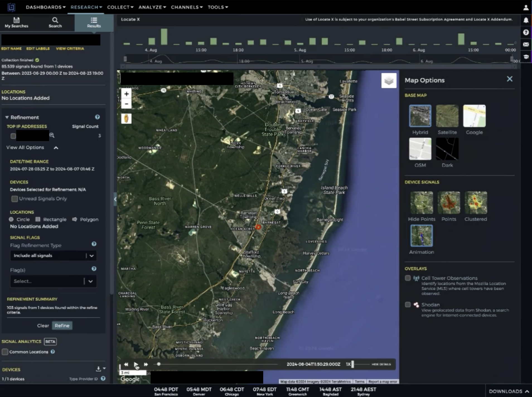
Task: Open Flag Refinement Type help icon
Action: point(94,244)
